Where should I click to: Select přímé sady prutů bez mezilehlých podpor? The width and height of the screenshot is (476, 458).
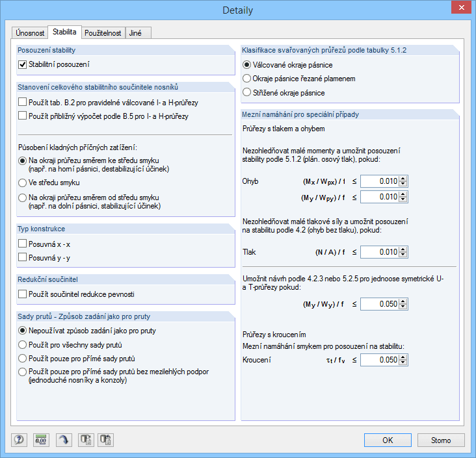[x=23, y=372]
